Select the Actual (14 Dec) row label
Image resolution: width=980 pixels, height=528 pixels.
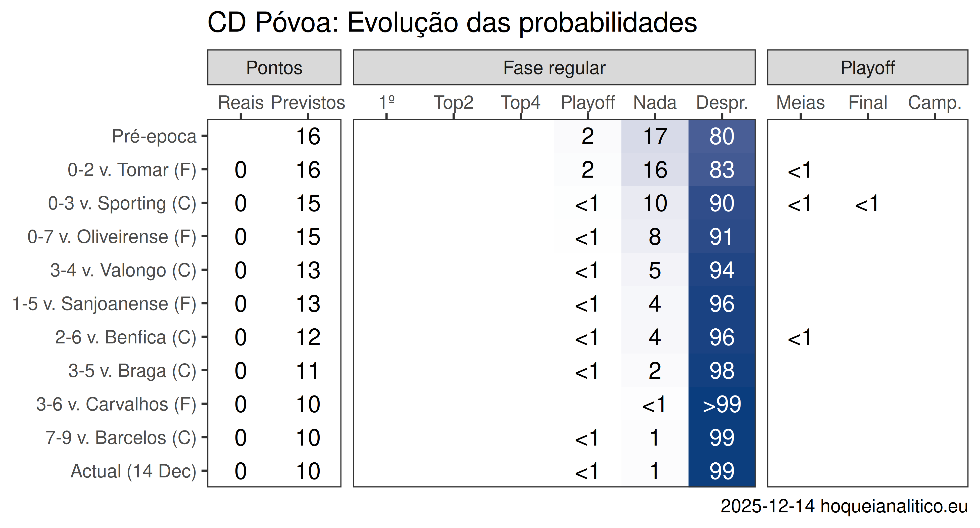click(x=133, y=471)
